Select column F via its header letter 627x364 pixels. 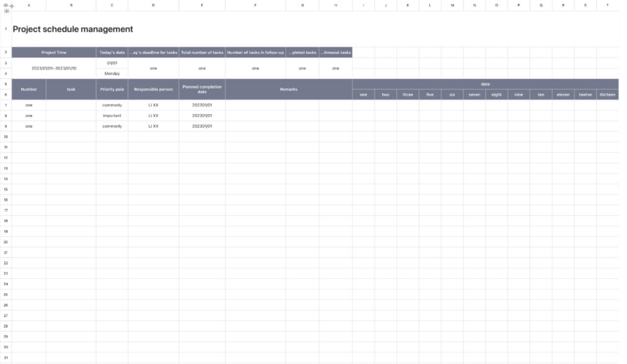point(255,5)
